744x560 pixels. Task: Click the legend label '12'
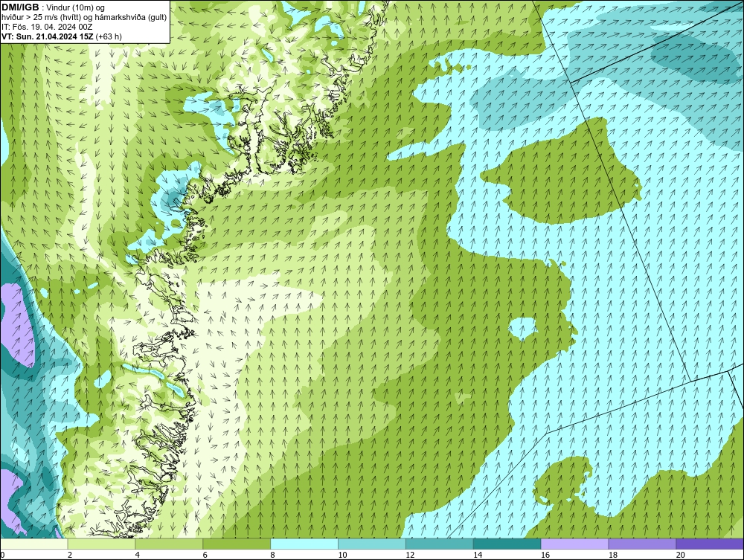pos(410,555)
